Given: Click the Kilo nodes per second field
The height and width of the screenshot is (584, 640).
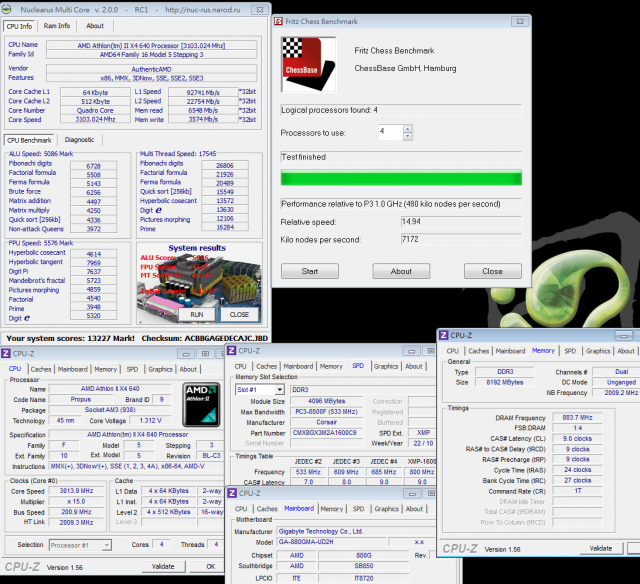Looking at the screenshot, I should click(x=461, y=239).
